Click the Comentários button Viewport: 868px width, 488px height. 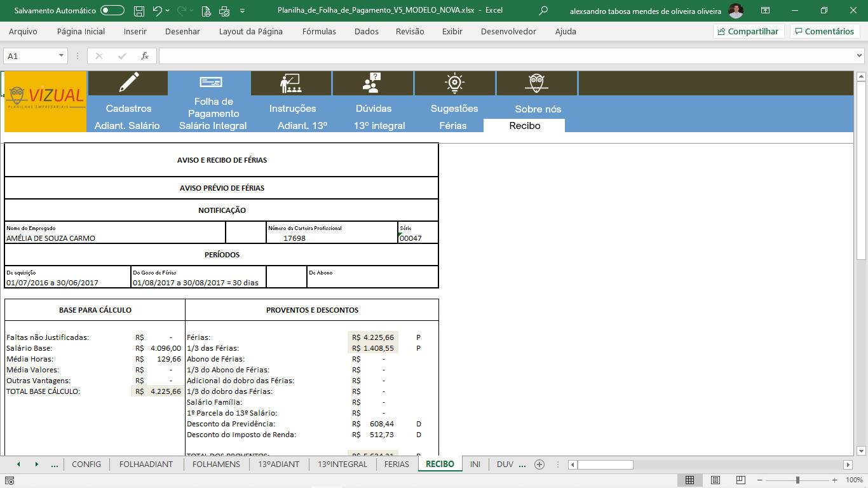(x=824, y=31)
